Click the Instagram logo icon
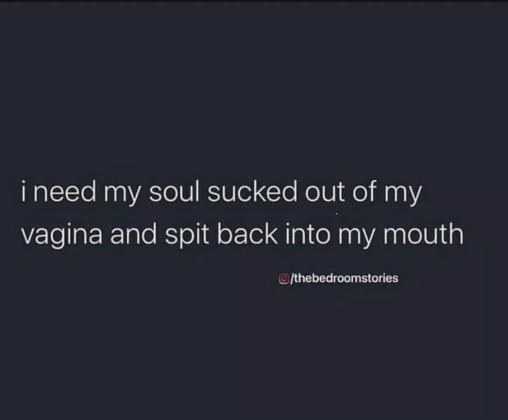Screen dimensions: 508x420 [x=282, y=279]
